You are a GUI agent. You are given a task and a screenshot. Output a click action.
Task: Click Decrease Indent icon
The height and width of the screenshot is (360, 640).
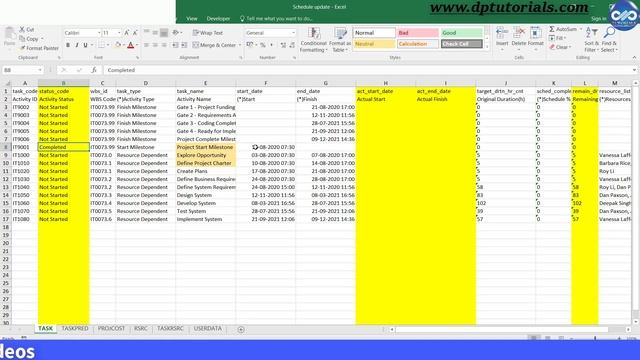175,45
